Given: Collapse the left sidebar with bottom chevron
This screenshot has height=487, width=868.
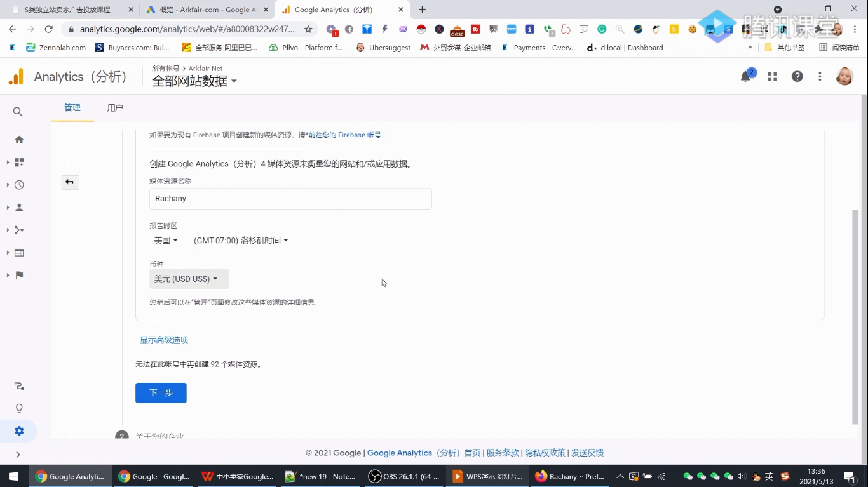Looking at the screenshot, I should tap(18, 454).
